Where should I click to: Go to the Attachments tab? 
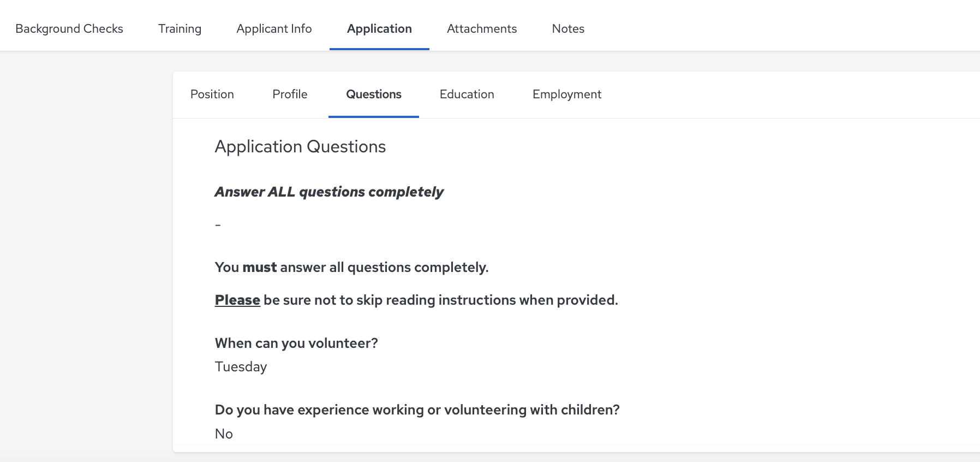tap(482, 28)
